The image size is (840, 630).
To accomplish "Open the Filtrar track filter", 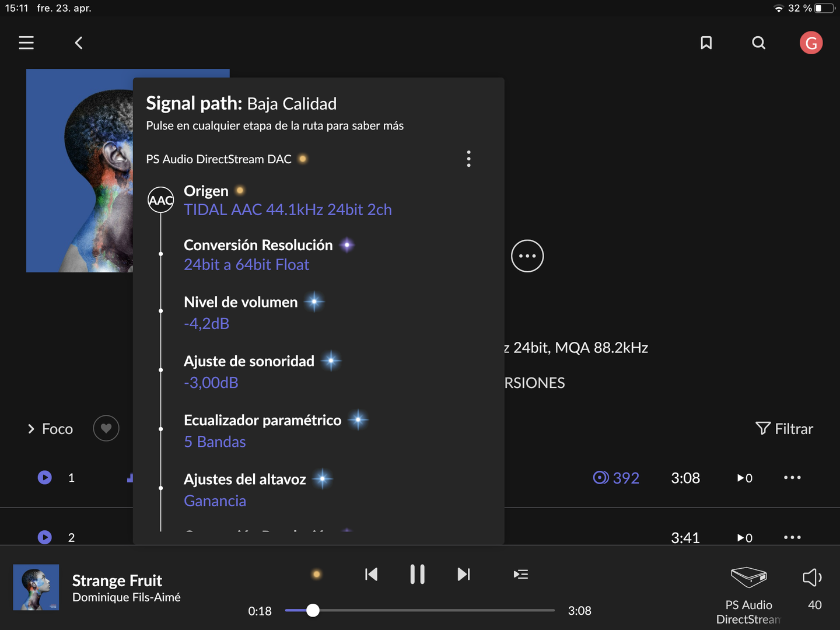I will pyautogui.click(x=784, y=429).
